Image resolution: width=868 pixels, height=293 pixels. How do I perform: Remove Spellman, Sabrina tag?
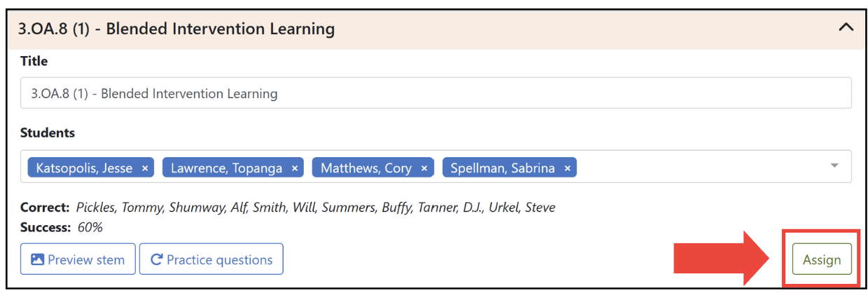[568, 168]
